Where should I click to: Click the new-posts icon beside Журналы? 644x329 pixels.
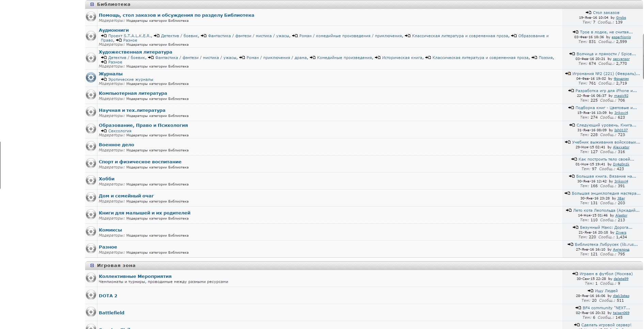point(91,77)
